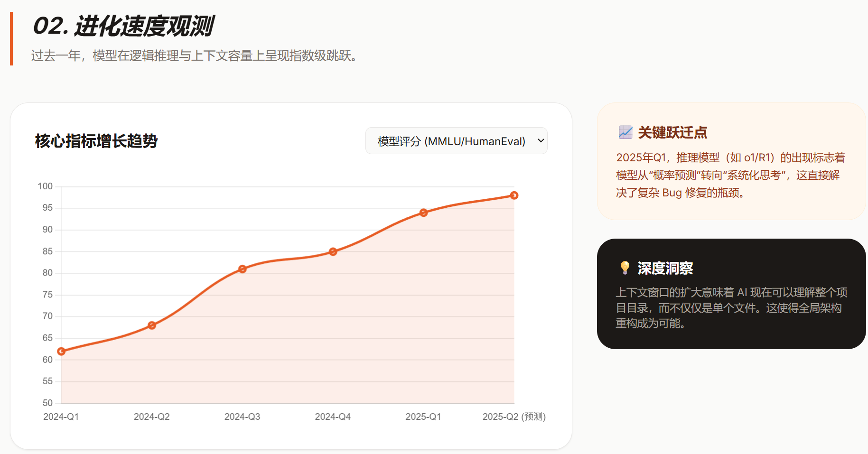Click the 2024-Q2 data point on chart

pyautogui.click(x=152, y=325)
